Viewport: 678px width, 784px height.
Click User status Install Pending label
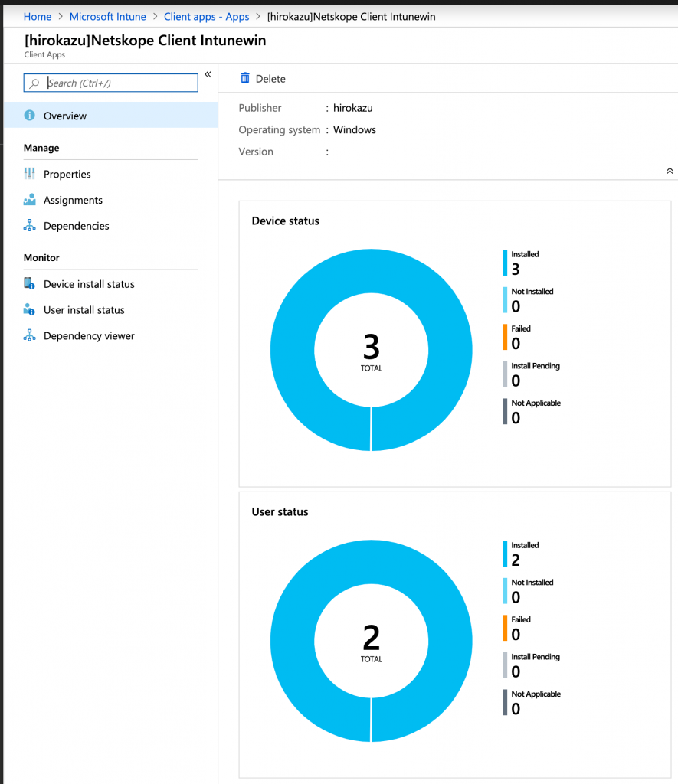(536, 657)
